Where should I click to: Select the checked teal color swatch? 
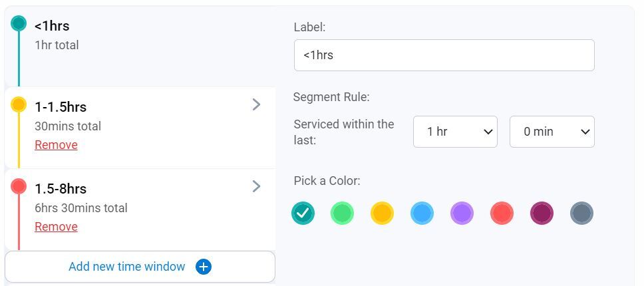303,213
